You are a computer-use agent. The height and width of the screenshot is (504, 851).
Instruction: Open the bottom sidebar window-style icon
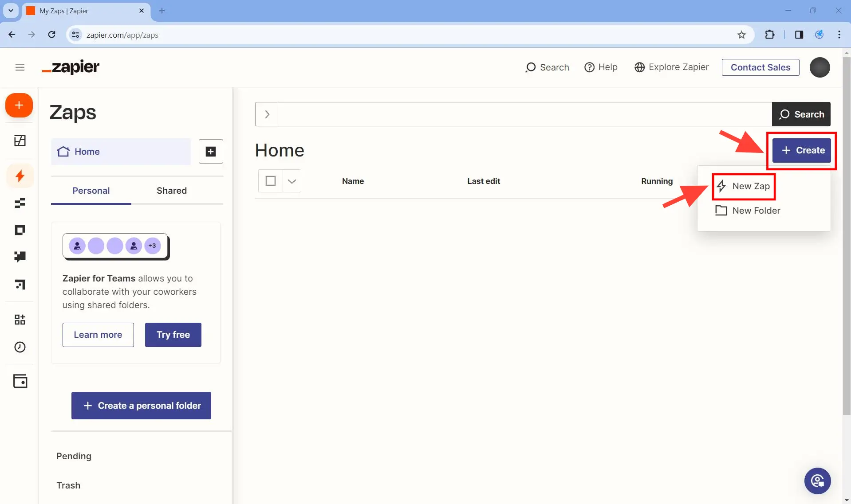(20, 381)
